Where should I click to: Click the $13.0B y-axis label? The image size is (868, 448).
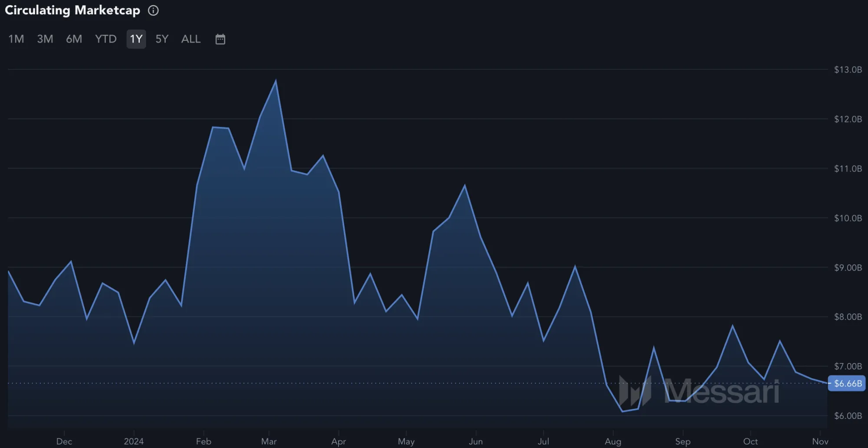pyautogui.click(x=848, y=69)
